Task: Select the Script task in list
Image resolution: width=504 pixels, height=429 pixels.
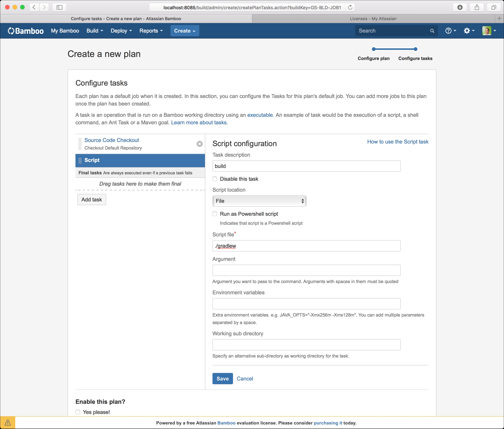Action: tap(140, 160)
